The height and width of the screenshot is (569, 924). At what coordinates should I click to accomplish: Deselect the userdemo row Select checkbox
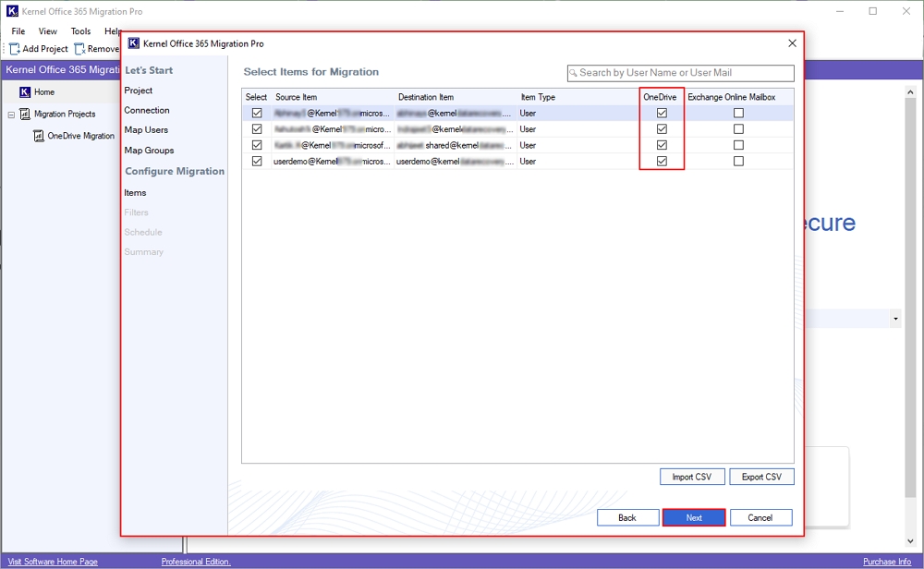(x=257, y=161)
